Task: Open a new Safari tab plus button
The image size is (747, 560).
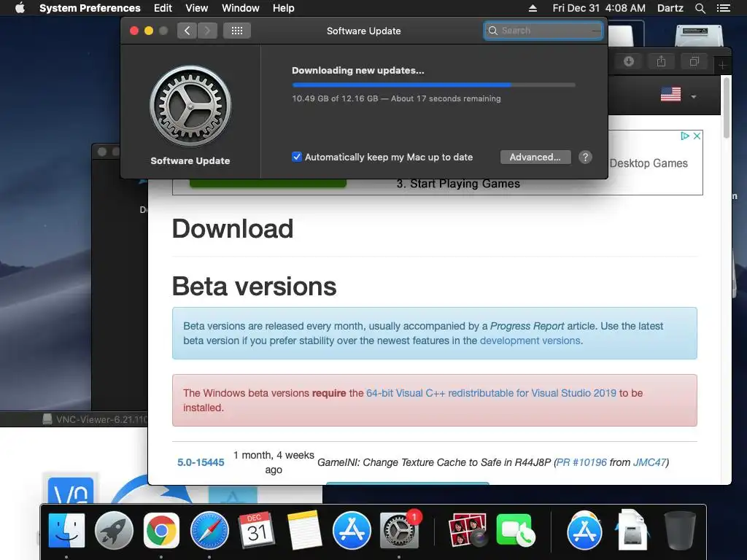Action: point(722,65)
